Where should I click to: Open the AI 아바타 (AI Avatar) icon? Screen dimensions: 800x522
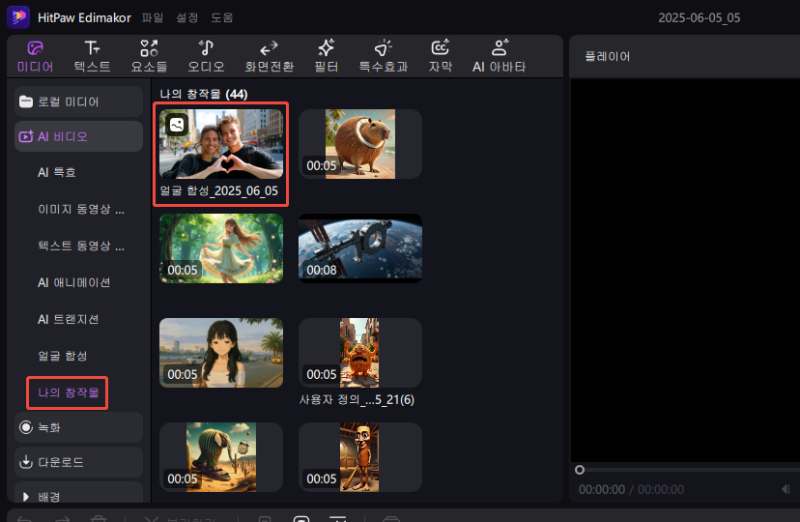coord(499,48)
